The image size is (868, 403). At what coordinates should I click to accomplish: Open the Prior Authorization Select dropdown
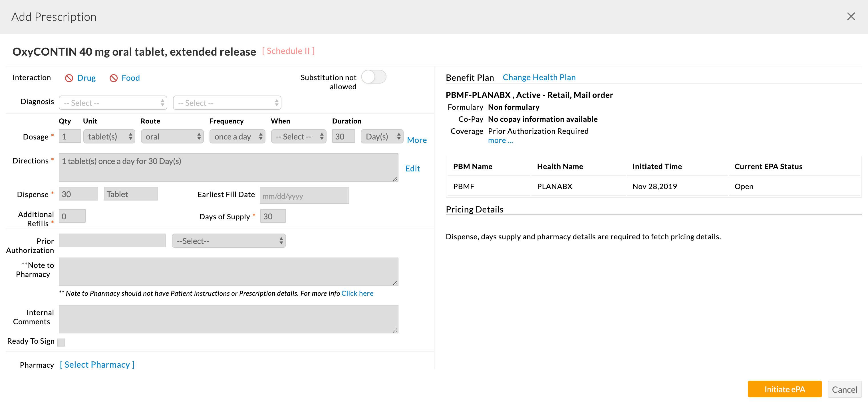pos(229,241)
